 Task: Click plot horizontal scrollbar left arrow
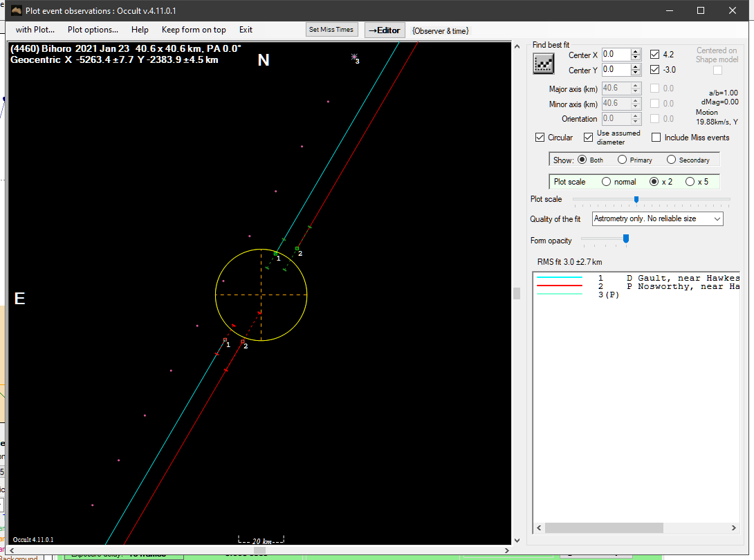click(12, 550)
